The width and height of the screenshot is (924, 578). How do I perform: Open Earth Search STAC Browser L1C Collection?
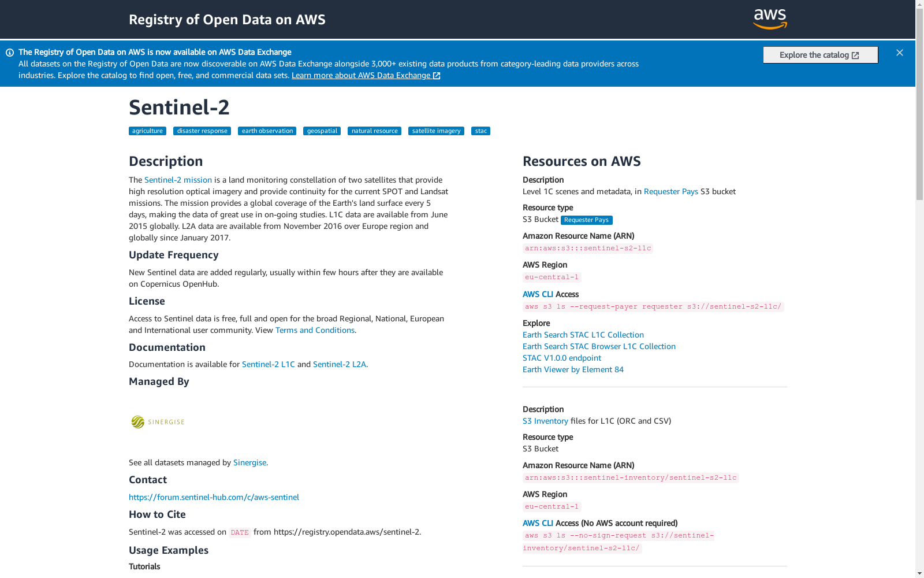click(x=599, y=346)
